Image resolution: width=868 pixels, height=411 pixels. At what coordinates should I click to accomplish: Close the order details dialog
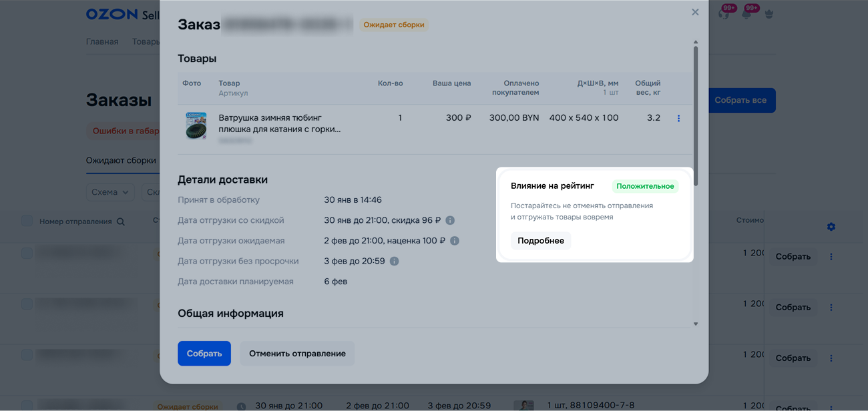click(x=695, y=12)
